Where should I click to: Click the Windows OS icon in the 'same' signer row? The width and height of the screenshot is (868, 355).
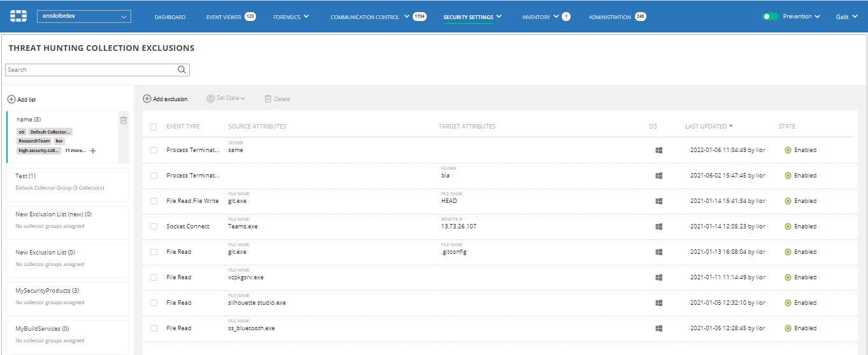[x=659, y=150]
